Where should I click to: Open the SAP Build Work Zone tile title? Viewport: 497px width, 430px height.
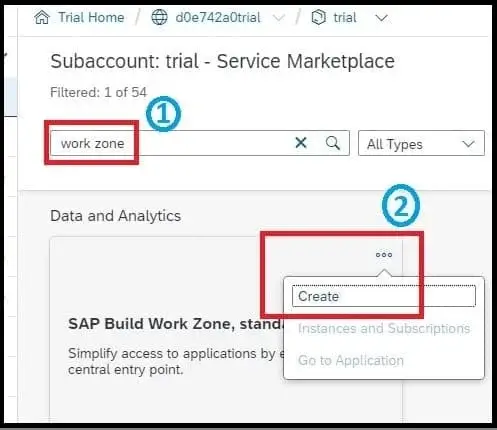176,324
